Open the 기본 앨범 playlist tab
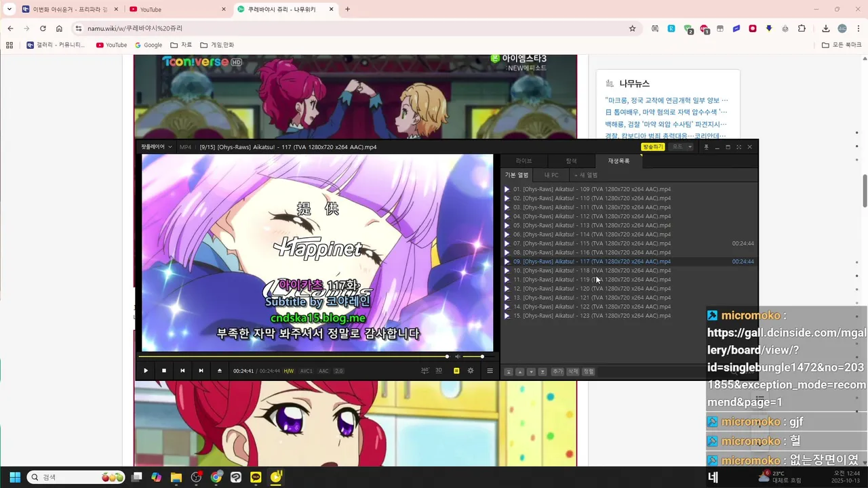868x488 pixels. click(x=517, y=175)
